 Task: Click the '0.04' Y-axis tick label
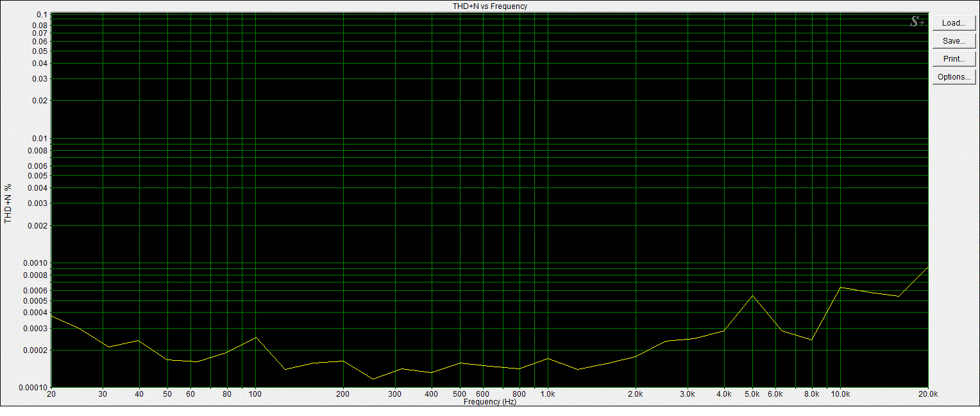click(x=41, y=64)
